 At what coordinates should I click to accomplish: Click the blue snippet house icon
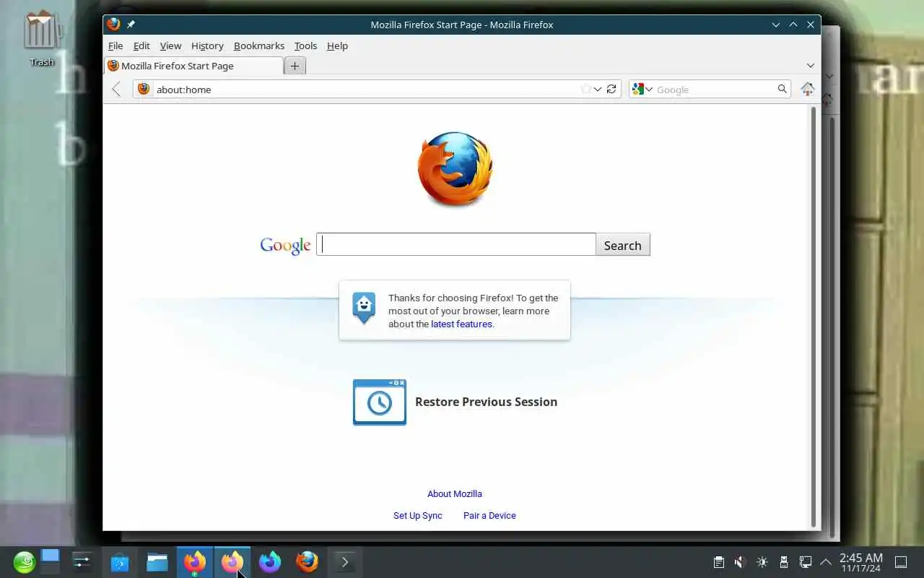point(364,308)
